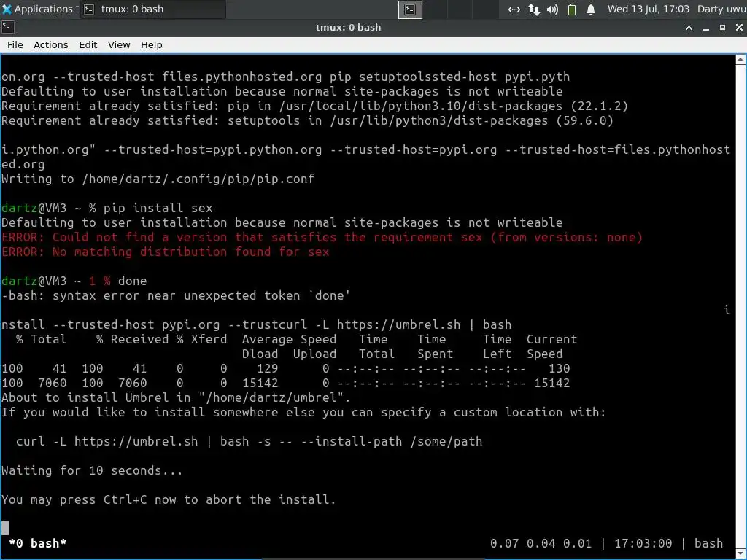The height and width of the screenshot is (560, 747).
Task: Open the notifications bell icon
Action: (x=591, y=9)
